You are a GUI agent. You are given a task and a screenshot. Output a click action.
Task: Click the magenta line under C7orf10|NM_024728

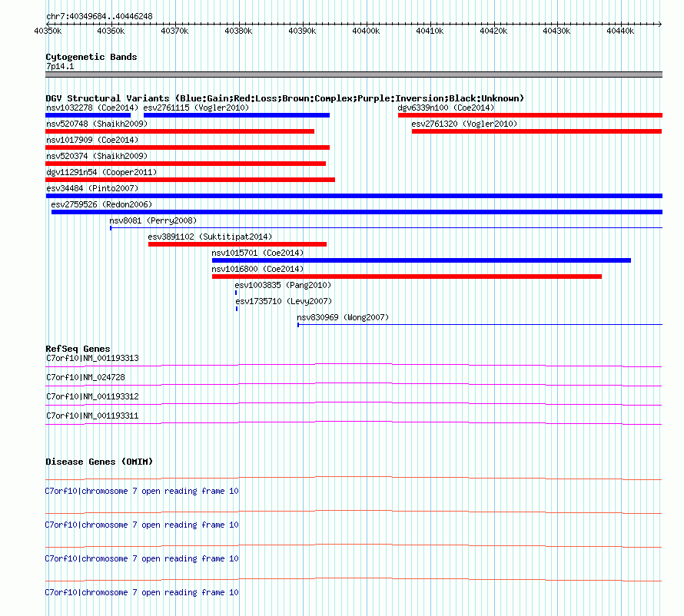354,385
